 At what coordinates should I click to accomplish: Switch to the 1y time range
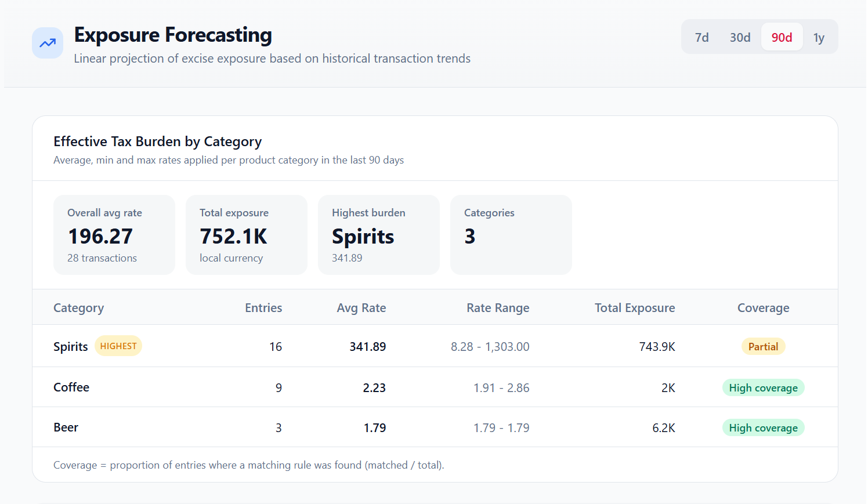point(819,38)
